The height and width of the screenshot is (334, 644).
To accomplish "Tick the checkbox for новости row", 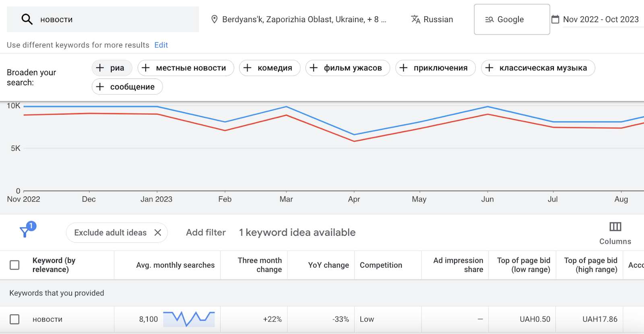I will click(14, 319).
